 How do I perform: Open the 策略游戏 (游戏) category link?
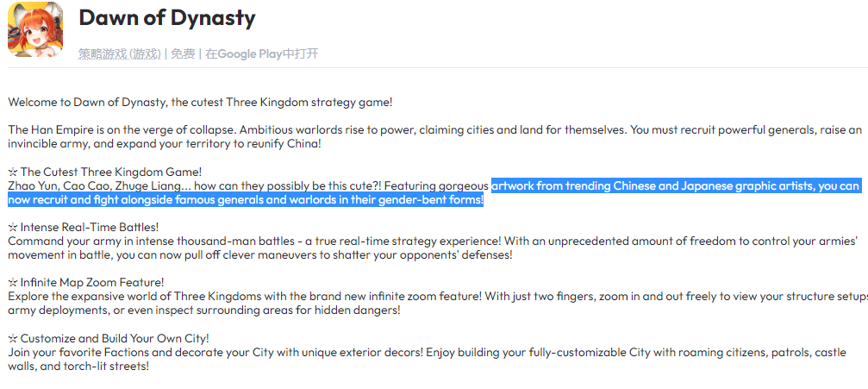tap(119, 53)
